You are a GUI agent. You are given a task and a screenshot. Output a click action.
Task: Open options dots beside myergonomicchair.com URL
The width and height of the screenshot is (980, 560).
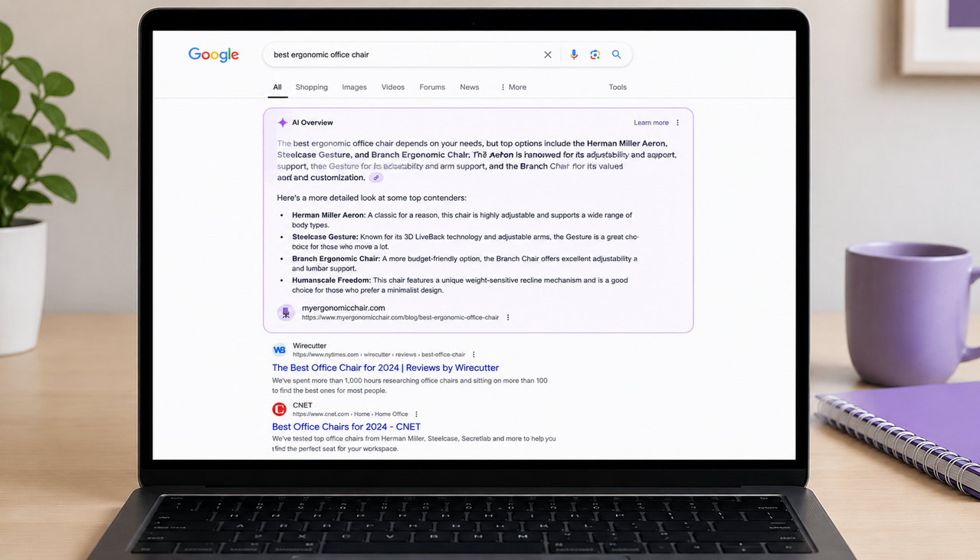pyautogui.click(x=508, y=317)
